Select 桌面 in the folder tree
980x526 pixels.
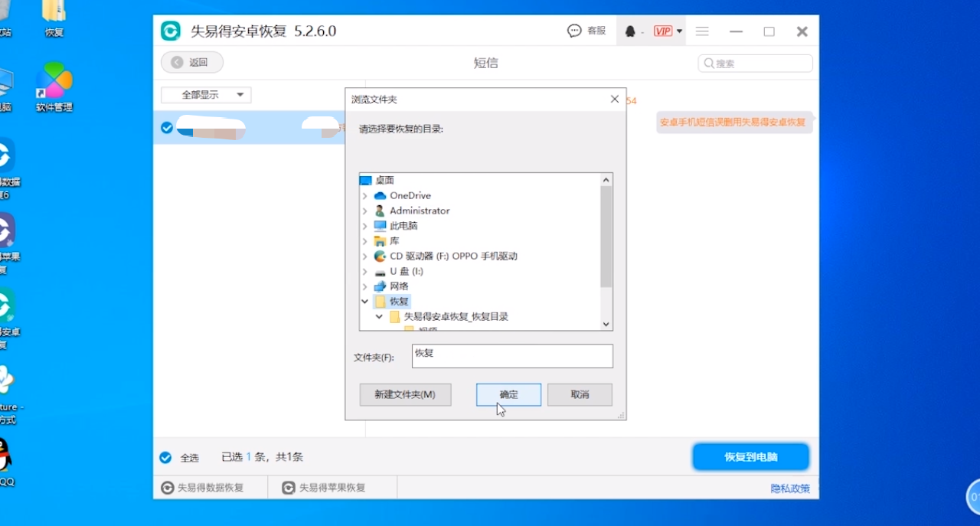[x=384, y=181]
